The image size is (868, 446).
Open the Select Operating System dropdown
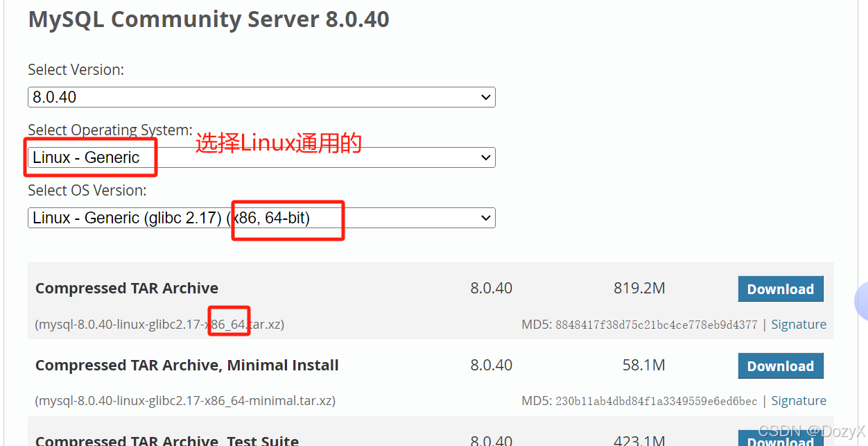pos(261,157)
